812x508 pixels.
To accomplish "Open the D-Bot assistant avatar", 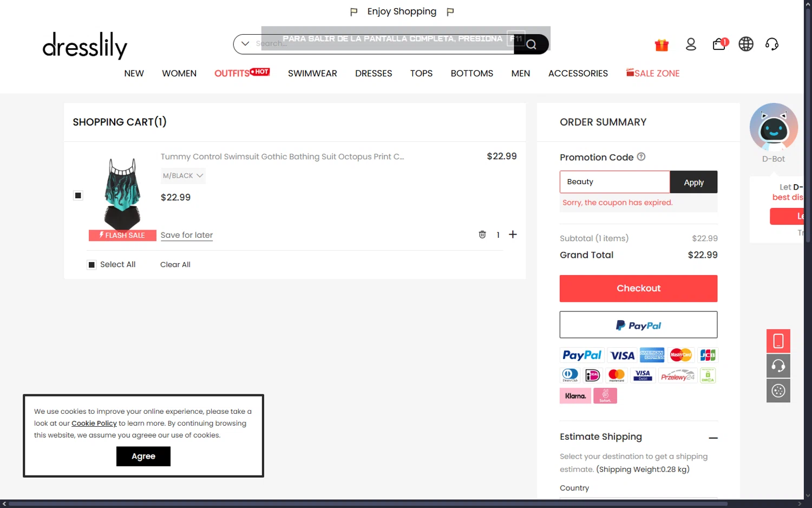I will 774,127.
